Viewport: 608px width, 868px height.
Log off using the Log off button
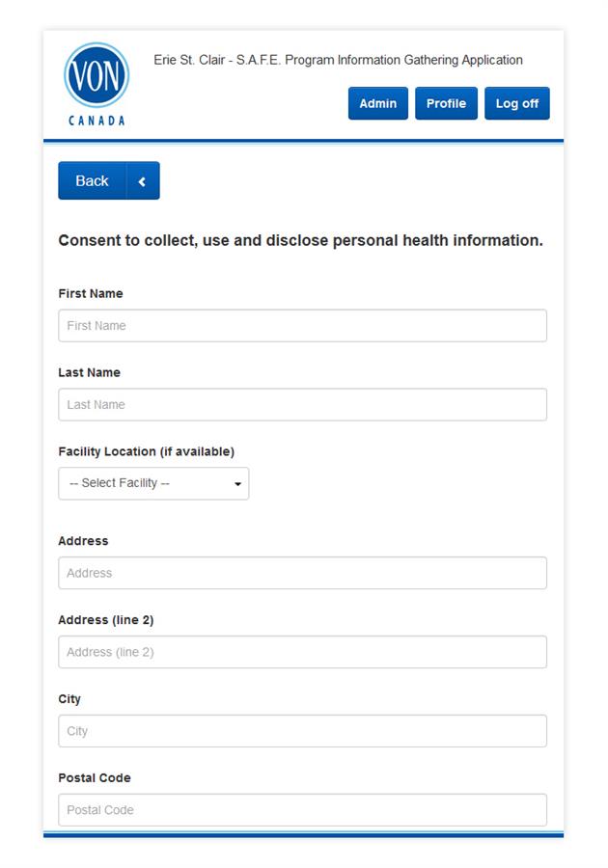pyautogui.click(x=517, y=103)
